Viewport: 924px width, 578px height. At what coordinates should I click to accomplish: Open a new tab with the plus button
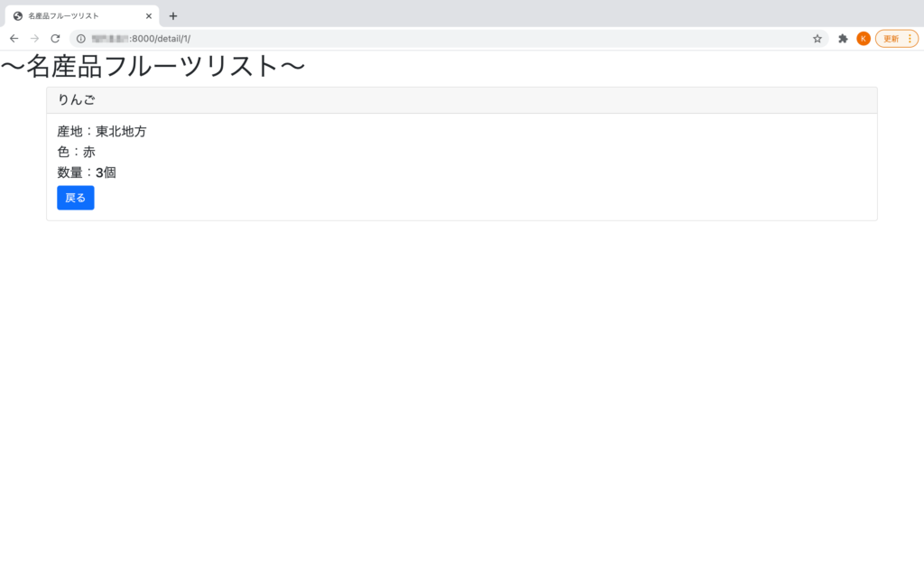click(173, 15)
